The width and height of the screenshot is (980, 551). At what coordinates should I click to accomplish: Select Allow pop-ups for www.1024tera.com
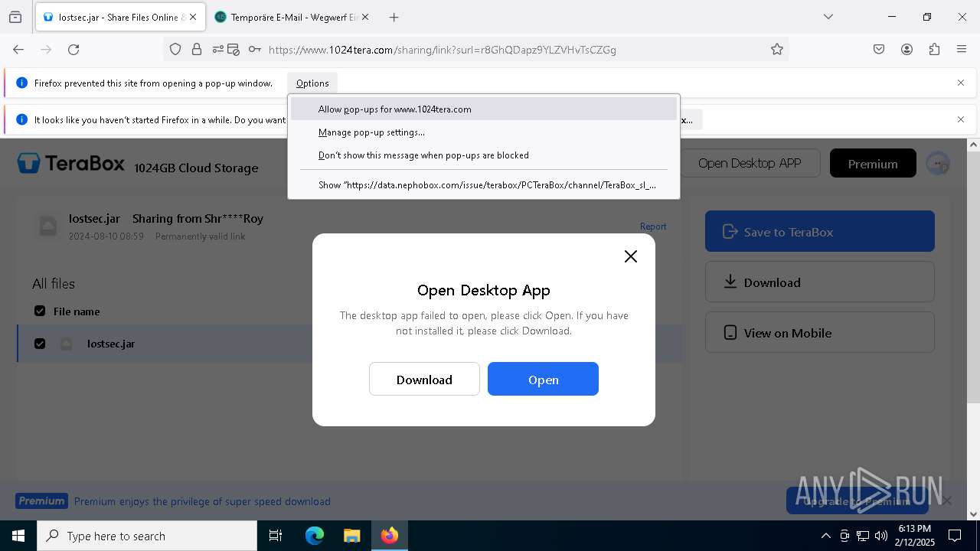click(x=484, y=109)
